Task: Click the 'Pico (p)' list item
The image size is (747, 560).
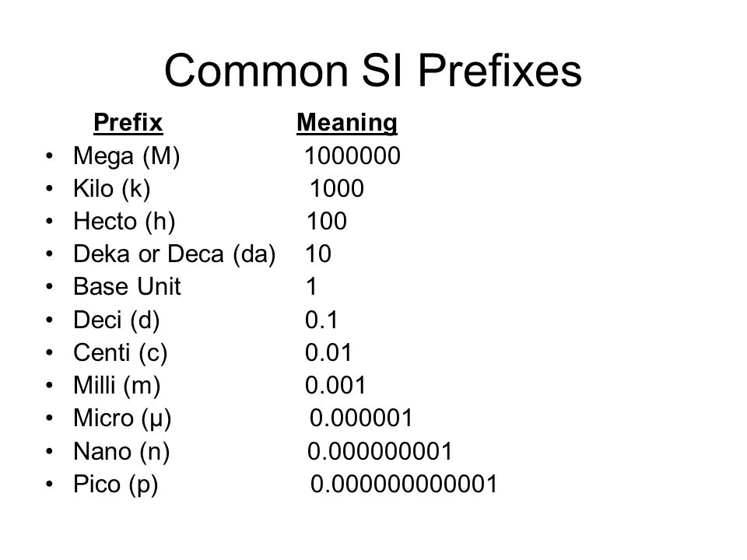Action: click(116, 485)
